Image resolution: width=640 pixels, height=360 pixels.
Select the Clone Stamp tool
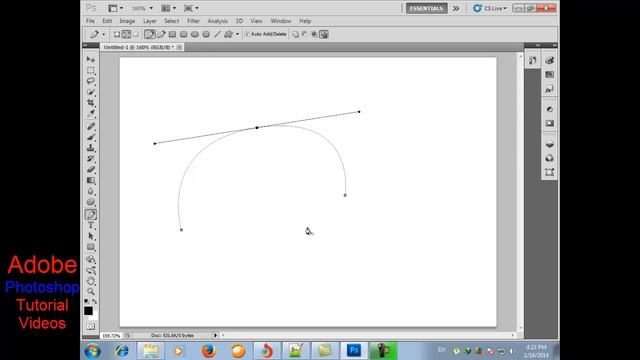[91, 148]
